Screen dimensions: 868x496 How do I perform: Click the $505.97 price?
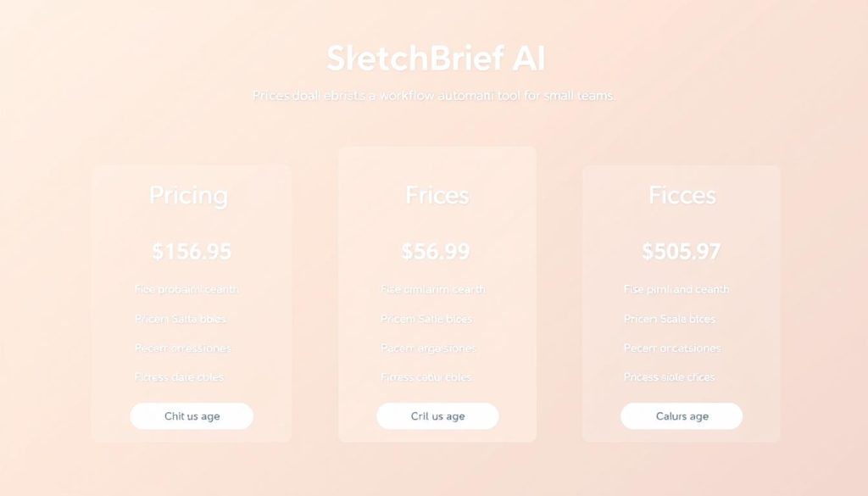(682, 251)
